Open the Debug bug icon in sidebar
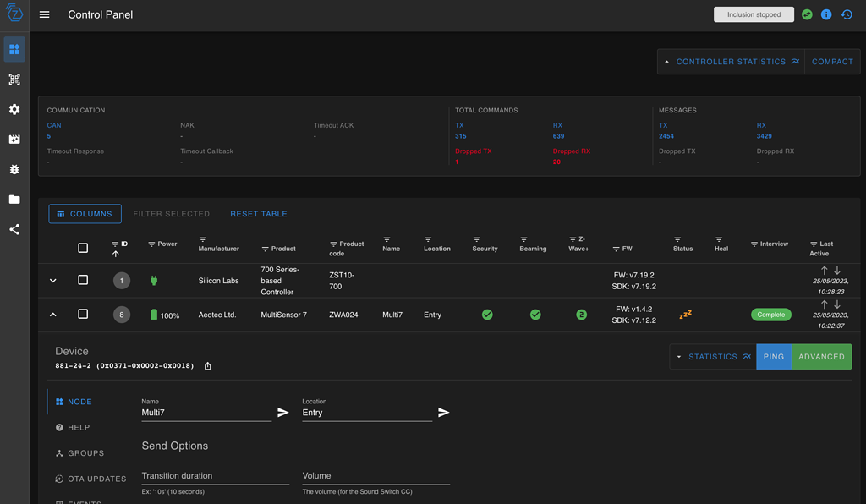The width and height of the screenshot is (866, 504). 14,169
